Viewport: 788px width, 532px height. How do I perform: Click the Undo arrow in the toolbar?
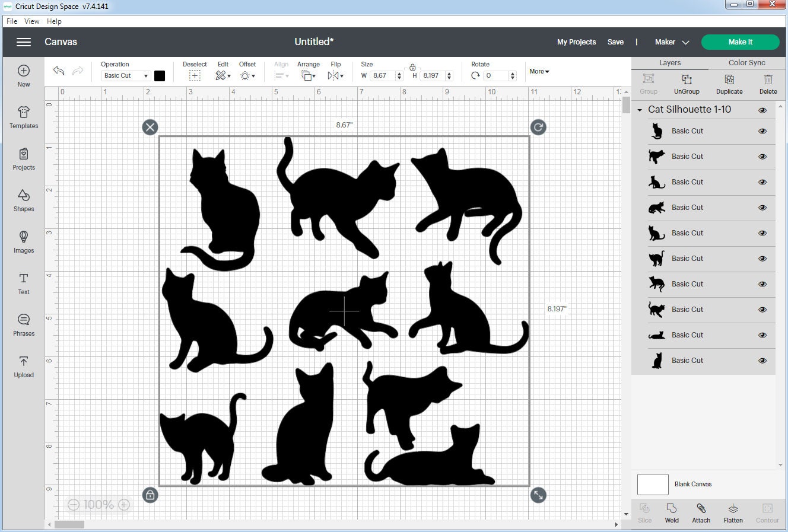tap(58, 71)
